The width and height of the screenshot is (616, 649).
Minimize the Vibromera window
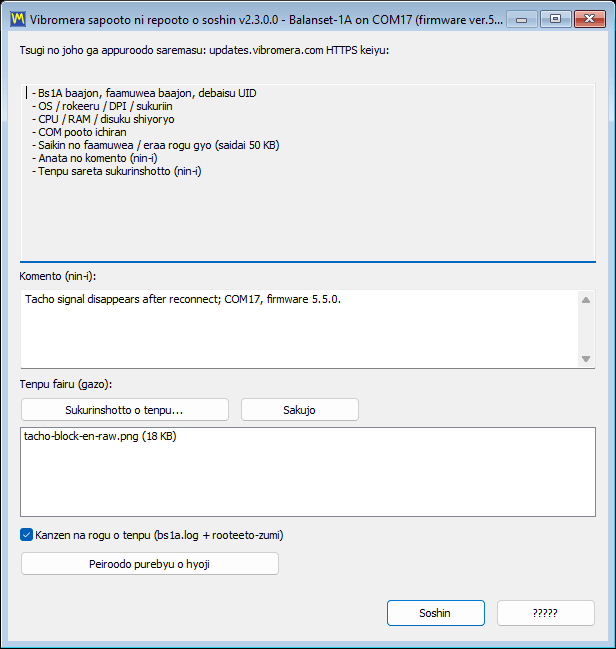point(522,19)
